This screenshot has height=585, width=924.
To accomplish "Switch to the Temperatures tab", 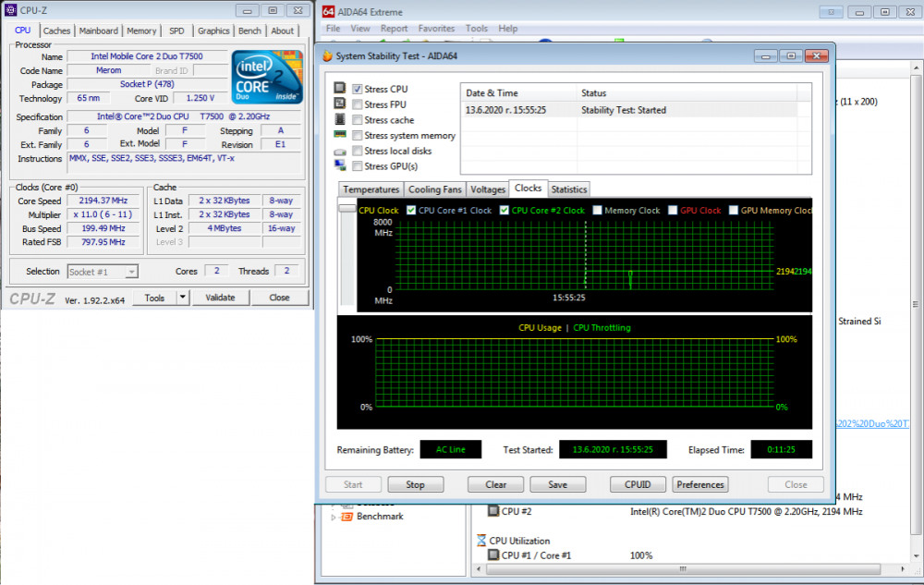I will click(x=370, y=189).
